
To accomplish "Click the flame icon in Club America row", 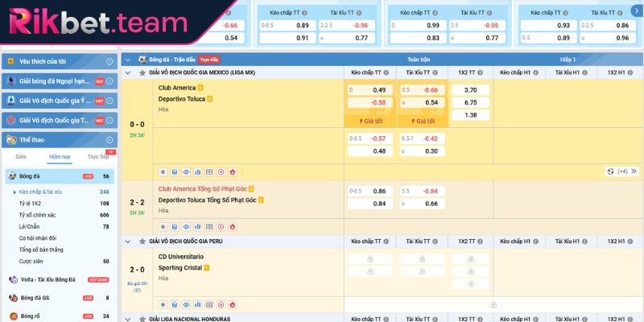I will (232, 171).
